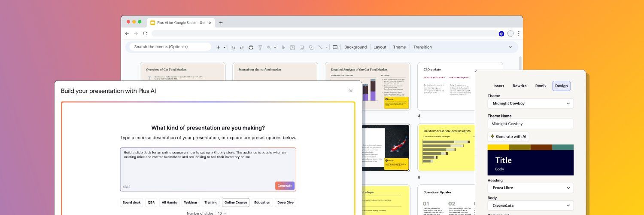Screen dimensions: 644x215
Task: Collapse the toolbar with the chevron at right
Action: (510, 47)
